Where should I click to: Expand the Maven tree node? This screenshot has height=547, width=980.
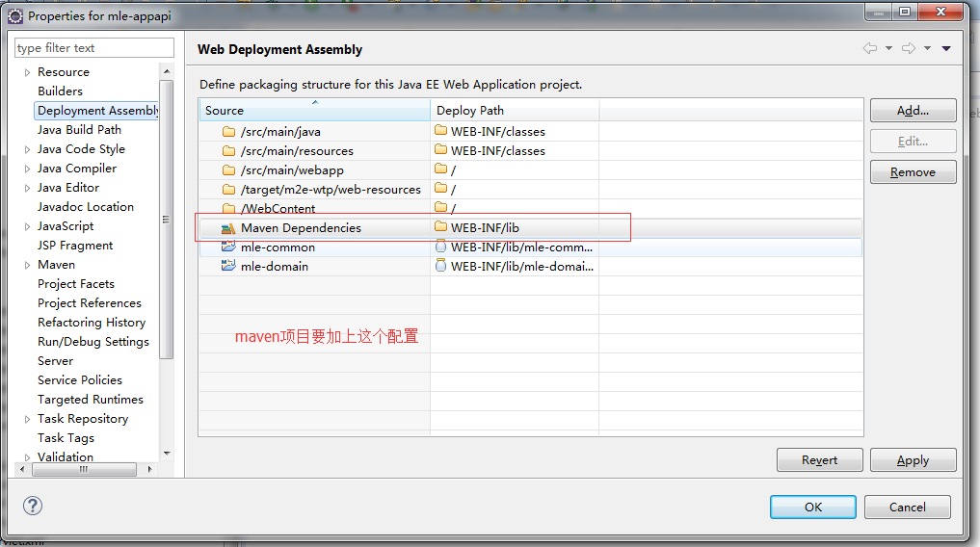click(27, 266)
